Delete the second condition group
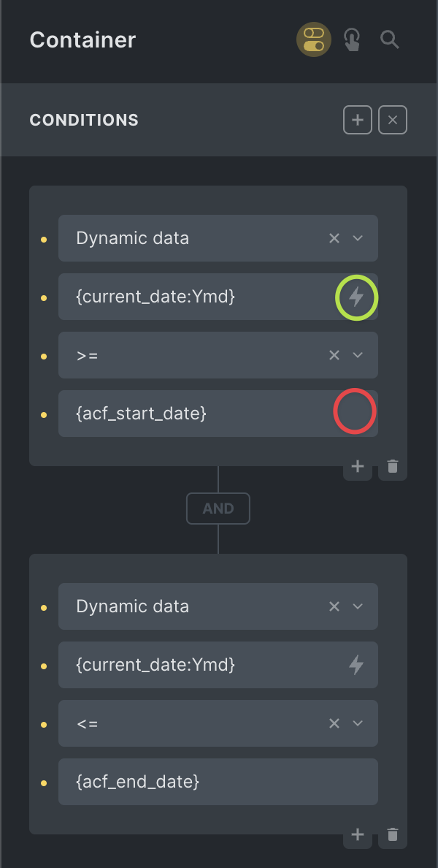The image size is (438, 868). pos(393,835)
